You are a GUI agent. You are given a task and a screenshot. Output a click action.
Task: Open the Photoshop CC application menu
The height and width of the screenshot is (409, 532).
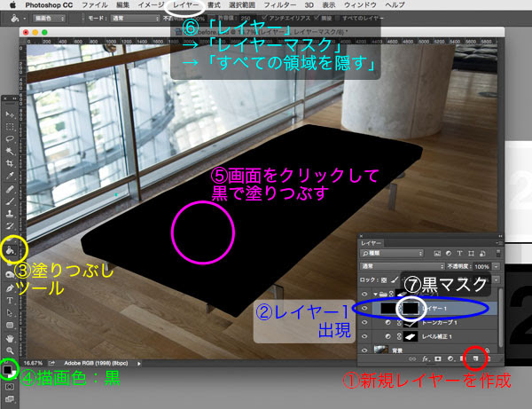[x=49, y=5]
